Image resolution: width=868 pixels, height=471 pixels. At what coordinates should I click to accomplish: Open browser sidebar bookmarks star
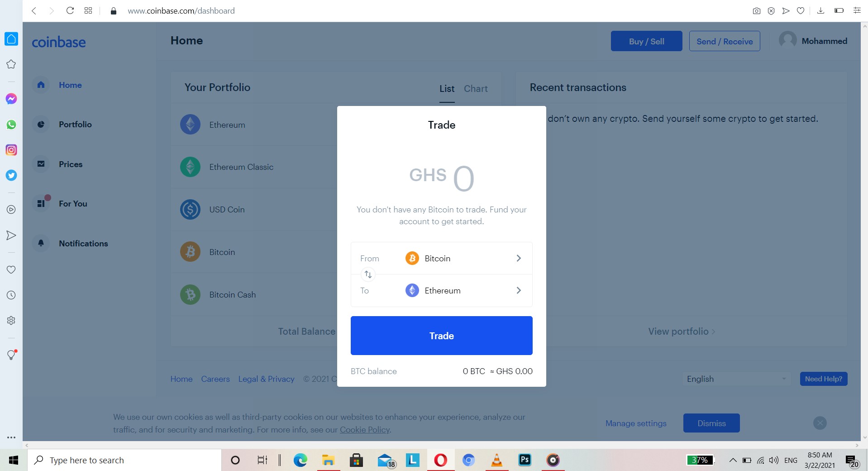click(x=11, y=64)
